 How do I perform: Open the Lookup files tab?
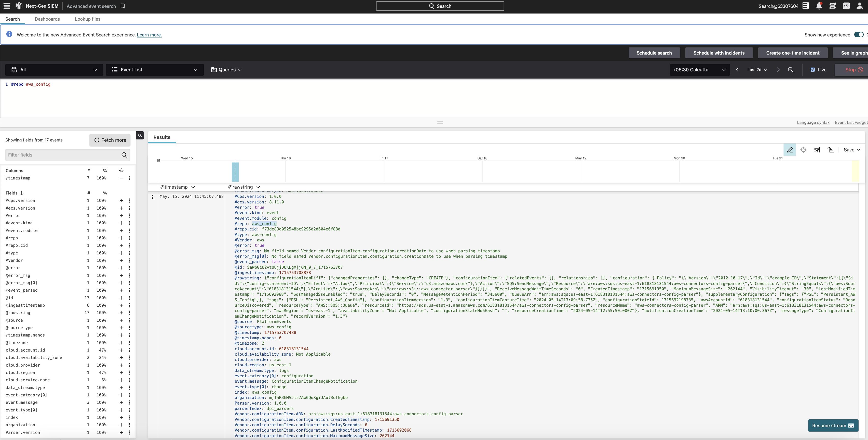pyautogui.click(x=88, y=19)
